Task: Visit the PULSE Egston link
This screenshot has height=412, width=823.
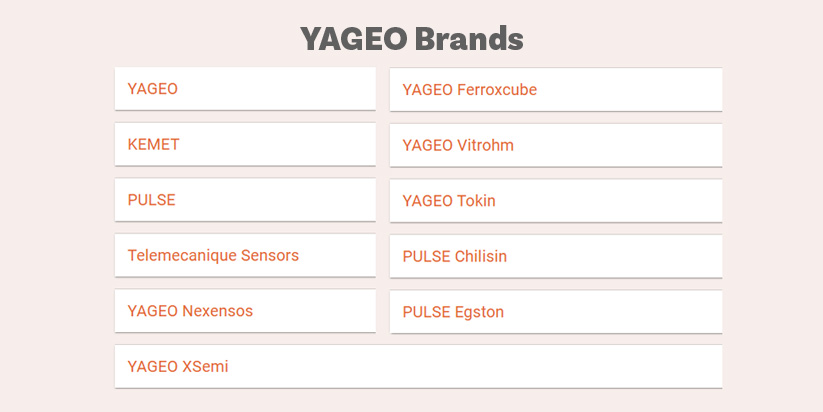Action: 453,312
